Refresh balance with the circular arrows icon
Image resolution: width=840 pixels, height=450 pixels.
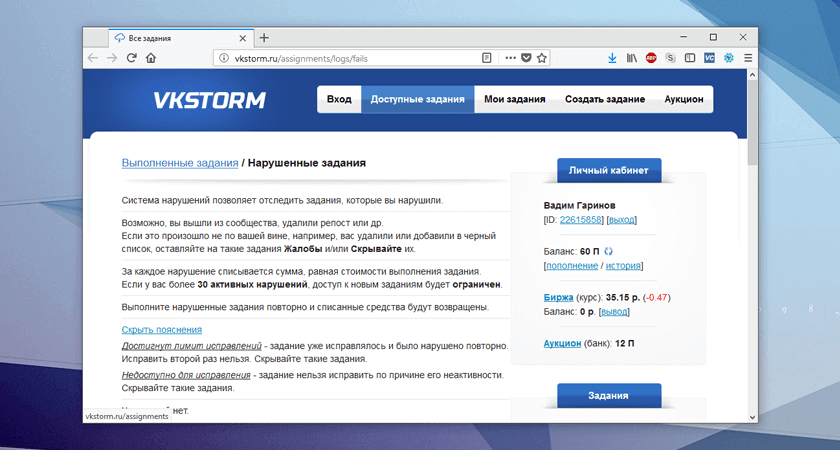point(608,251)
